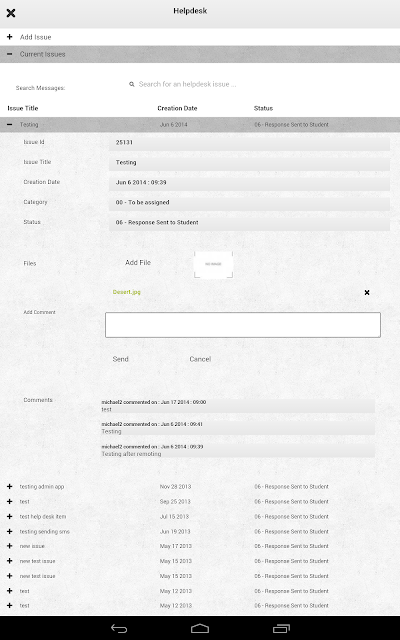Click the search magnifier icon
The width and height of the screenshot is (400, 640).
point(132,84)
